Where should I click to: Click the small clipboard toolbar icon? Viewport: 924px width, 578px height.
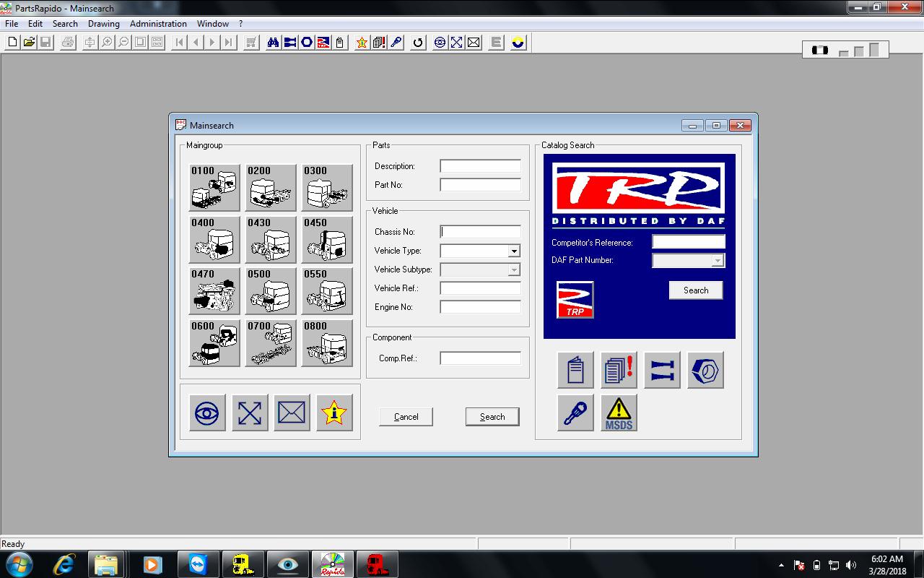[339, 42]
